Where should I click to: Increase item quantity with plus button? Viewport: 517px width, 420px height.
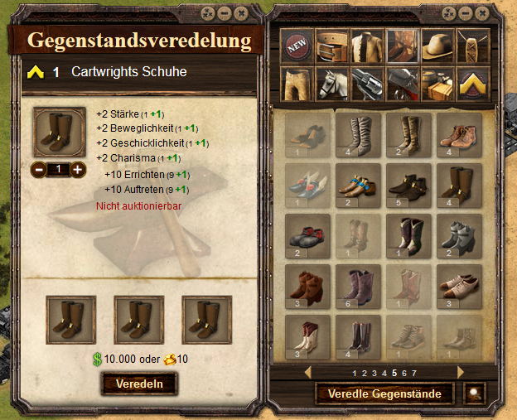tap(78, 170)
